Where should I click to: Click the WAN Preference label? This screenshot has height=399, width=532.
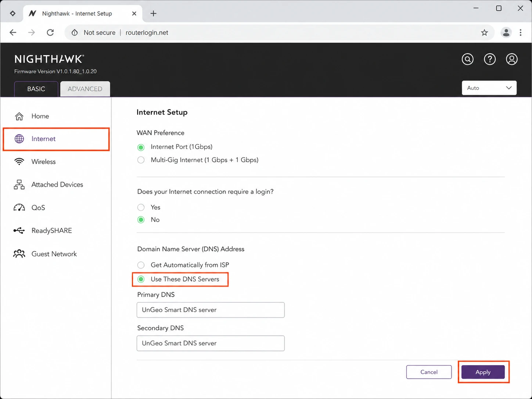pos(161,133)
